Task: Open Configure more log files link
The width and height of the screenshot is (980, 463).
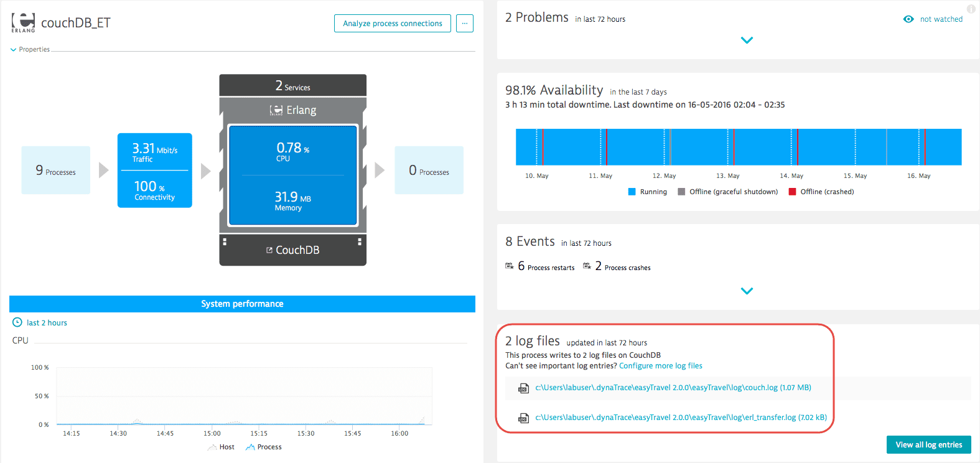Action: click(x=661, y=366)
